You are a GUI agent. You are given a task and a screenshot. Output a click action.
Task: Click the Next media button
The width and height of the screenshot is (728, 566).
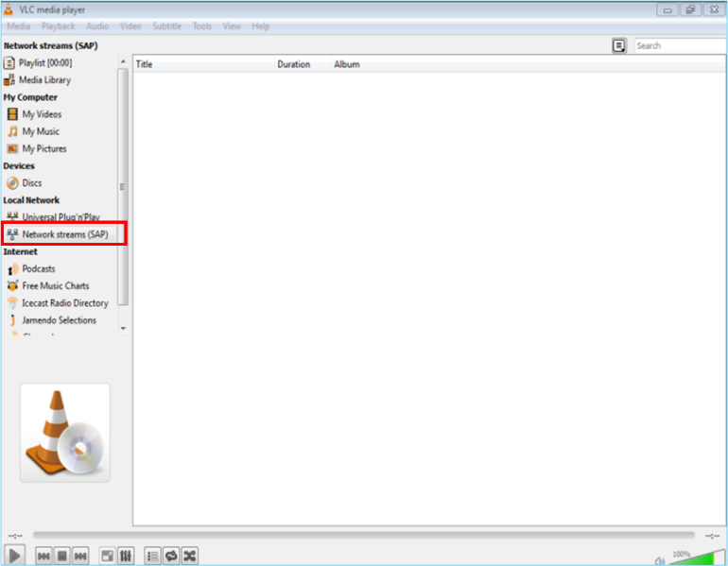[x=81, y=556]
